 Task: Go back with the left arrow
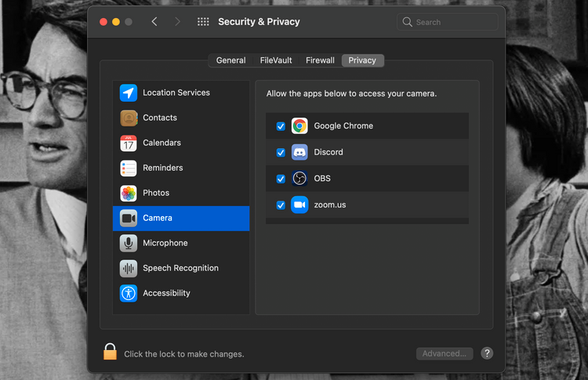[154, 22]
